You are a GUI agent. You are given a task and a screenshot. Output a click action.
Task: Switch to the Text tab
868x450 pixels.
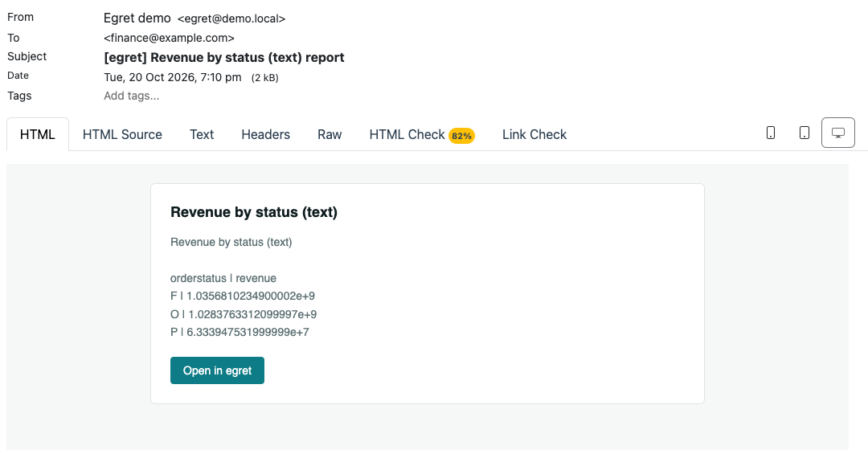coord(202,134)
